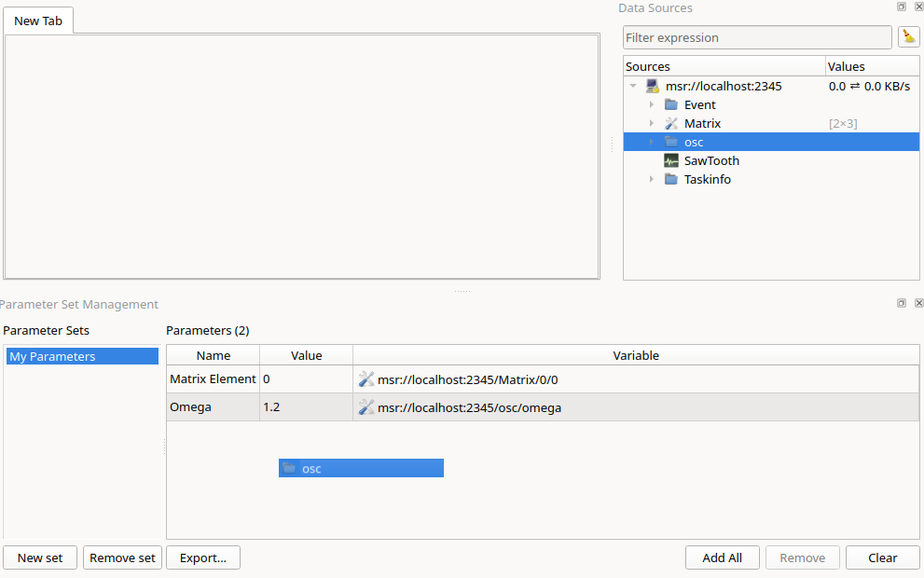Close the Parameter Set Management panel
This screenshot has height=578, width=924.
pyautogui.click(x=918, y=303)
